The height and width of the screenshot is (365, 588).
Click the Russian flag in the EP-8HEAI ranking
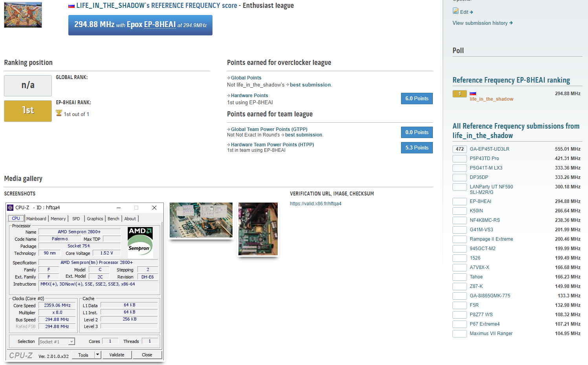click(473, 94)
